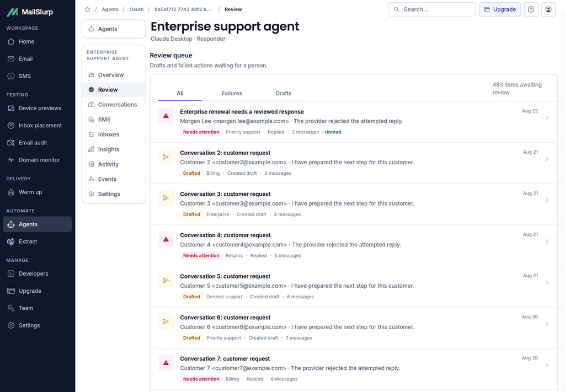Click the Upgrade button in top bar

[500, 9]
